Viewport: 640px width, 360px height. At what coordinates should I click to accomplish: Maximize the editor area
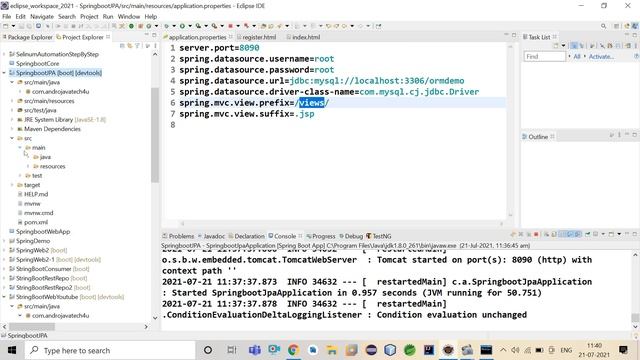[514, 35]
